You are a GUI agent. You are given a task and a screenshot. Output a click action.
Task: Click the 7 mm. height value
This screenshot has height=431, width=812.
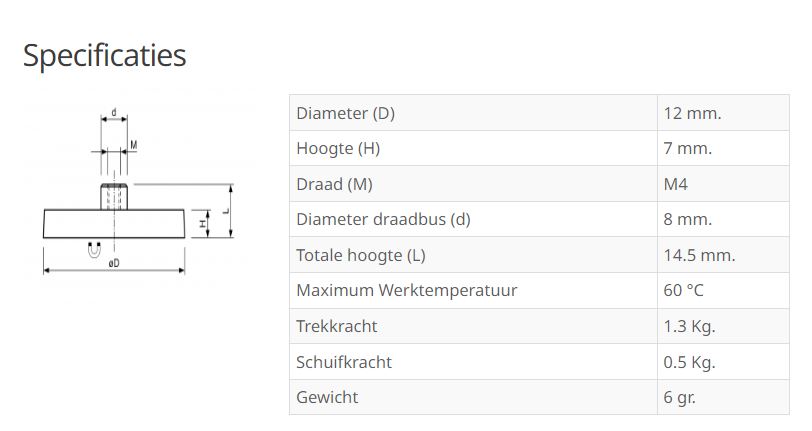point(687,148)
